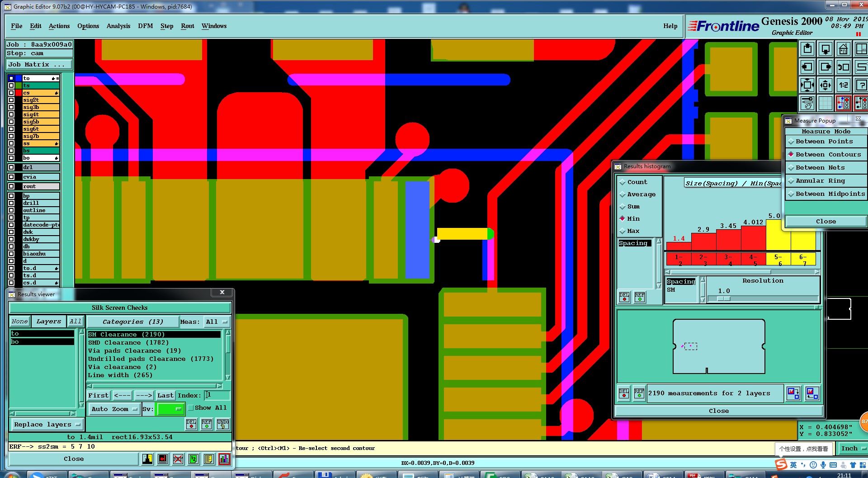The height and width of the screenshot is (478, 868).
Task: Click the Last result button
Action: point(165,396)
